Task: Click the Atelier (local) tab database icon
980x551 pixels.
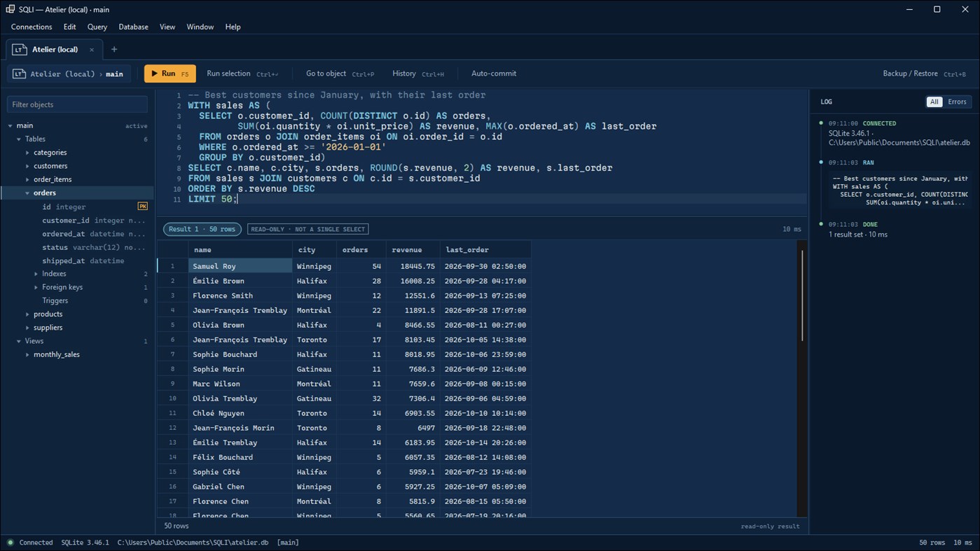Action: 20,50
